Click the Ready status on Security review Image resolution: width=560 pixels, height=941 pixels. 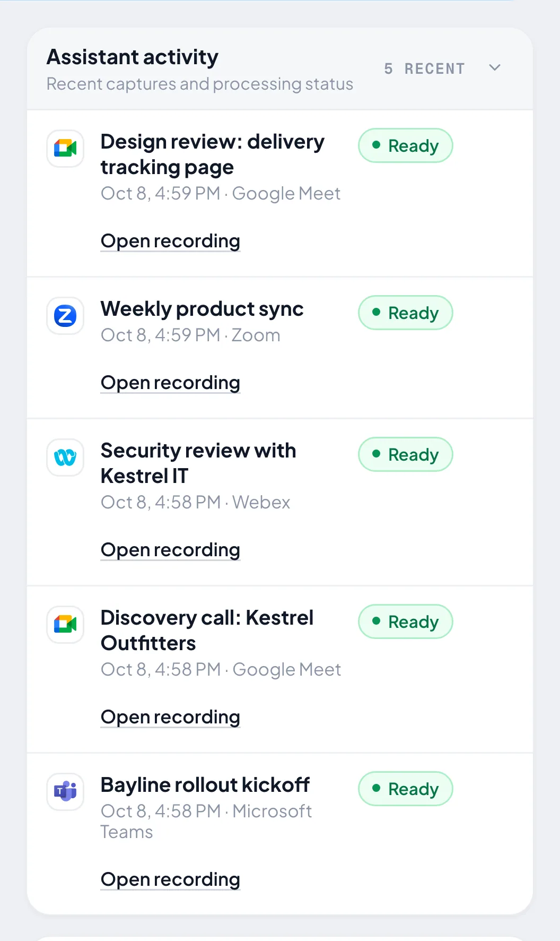click(406, 454)
